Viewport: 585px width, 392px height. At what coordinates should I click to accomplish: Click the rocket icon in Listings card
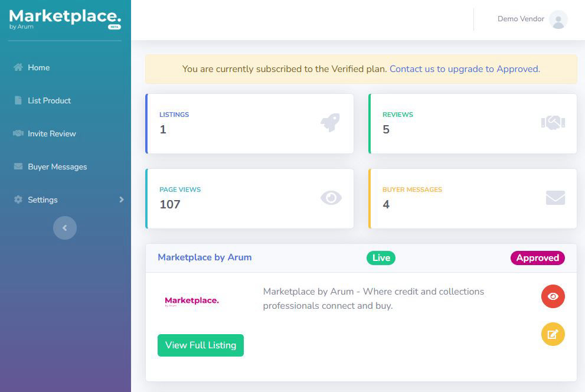pos(330,122)
